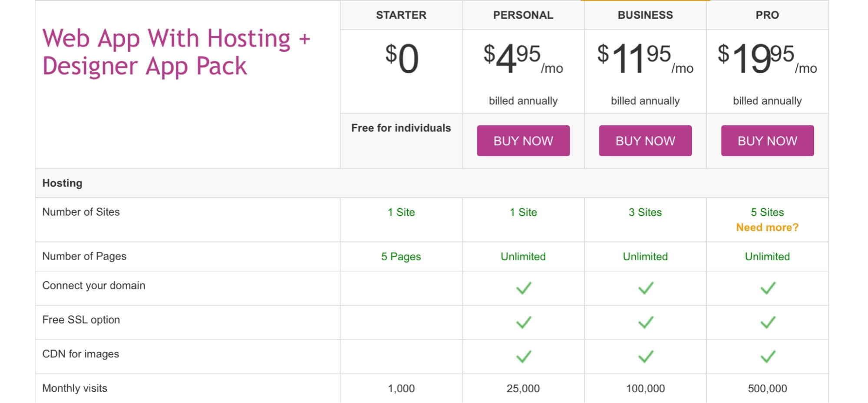Open the 'Need more?' link
868x403 pixels.
click(767, 227)
